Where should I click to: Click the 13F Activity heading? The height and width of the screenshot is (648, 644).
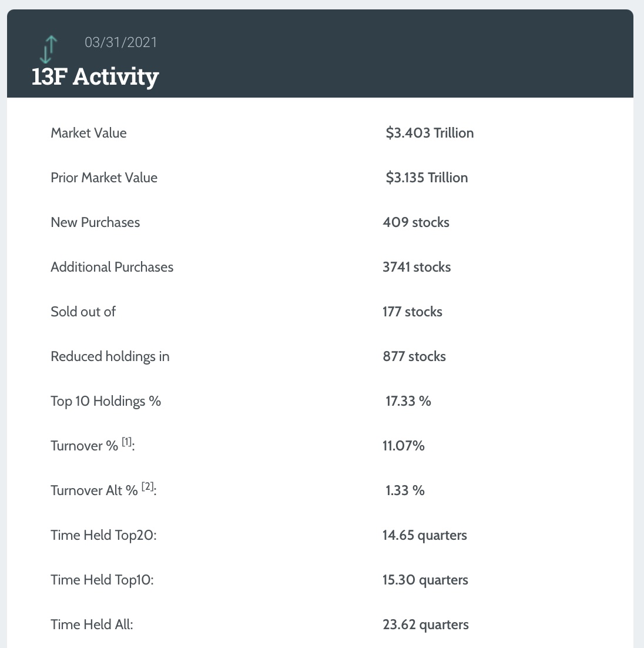pyautogui.click(x=95, y=77)
